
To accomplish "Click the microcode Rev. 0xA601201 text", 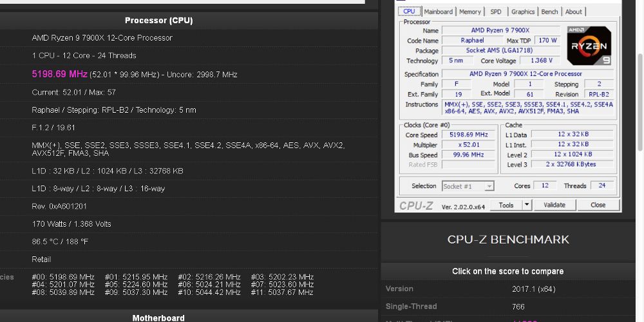I will pos(59,206).
